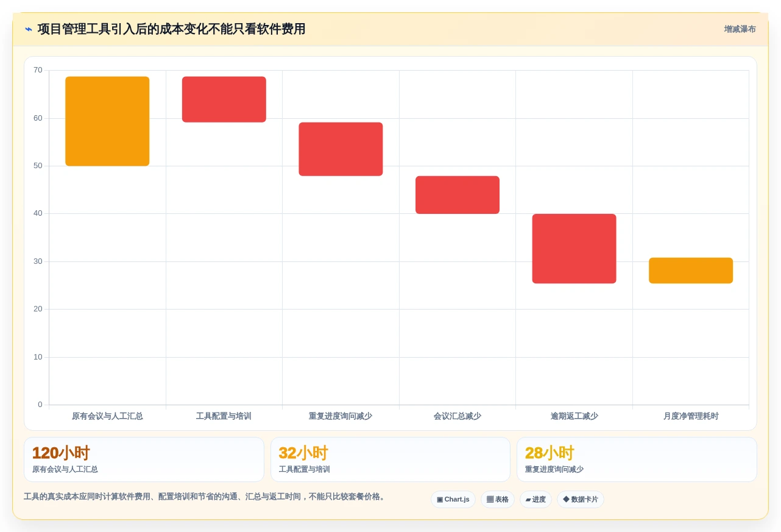Click the y-axis value 10
The image size is (781, 532).
tap(38, 357)
